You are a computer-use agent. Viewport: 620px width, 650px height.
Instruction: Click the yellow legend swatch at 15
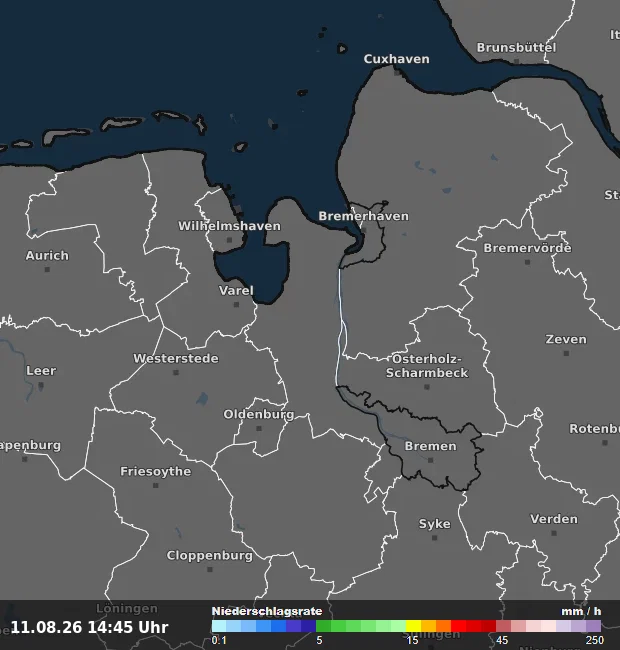point(413,626)
